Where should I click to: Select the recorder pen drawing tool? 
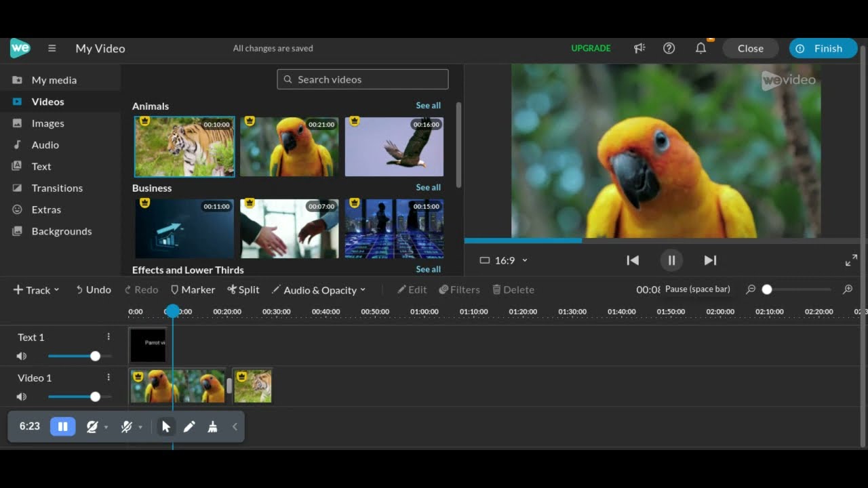click(189, 426)
